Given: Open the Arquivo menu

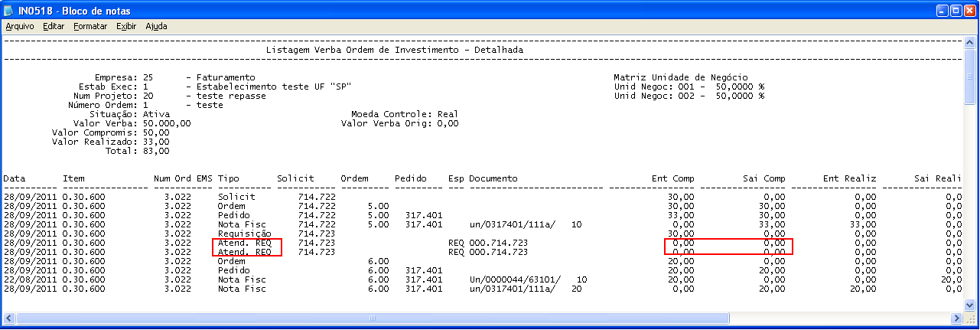Looking at the screenshot, I should pyautogui.click(x=20, y=26).
